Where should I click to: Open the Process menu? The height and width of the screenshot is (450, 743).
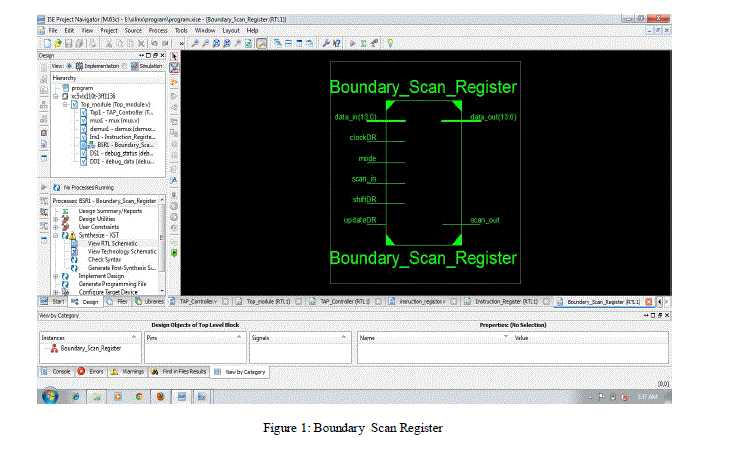click(x=157, y=32)
